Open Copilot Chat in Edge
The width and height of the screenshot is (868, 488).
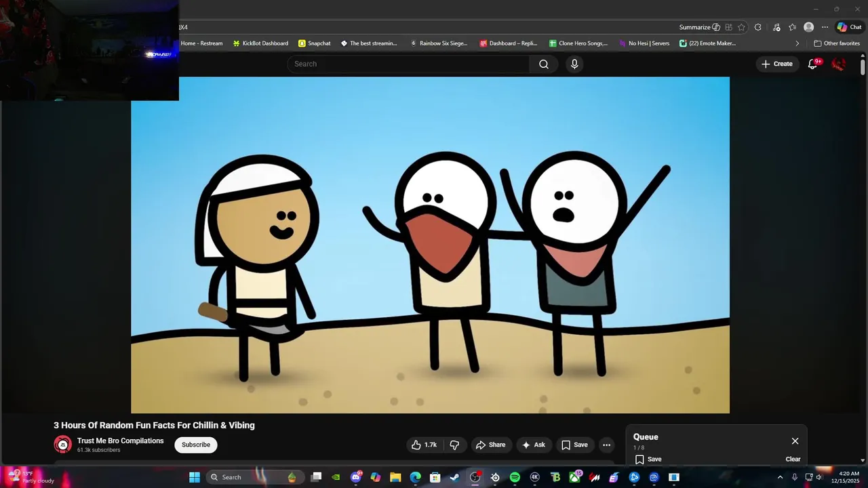(849, 27)
